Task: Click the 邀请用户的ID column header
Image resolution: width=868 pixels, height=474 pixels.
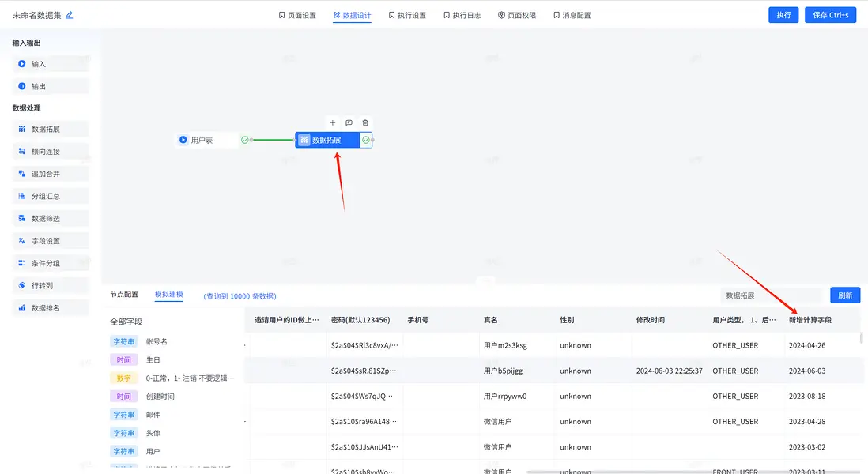Action: (287, 320)
